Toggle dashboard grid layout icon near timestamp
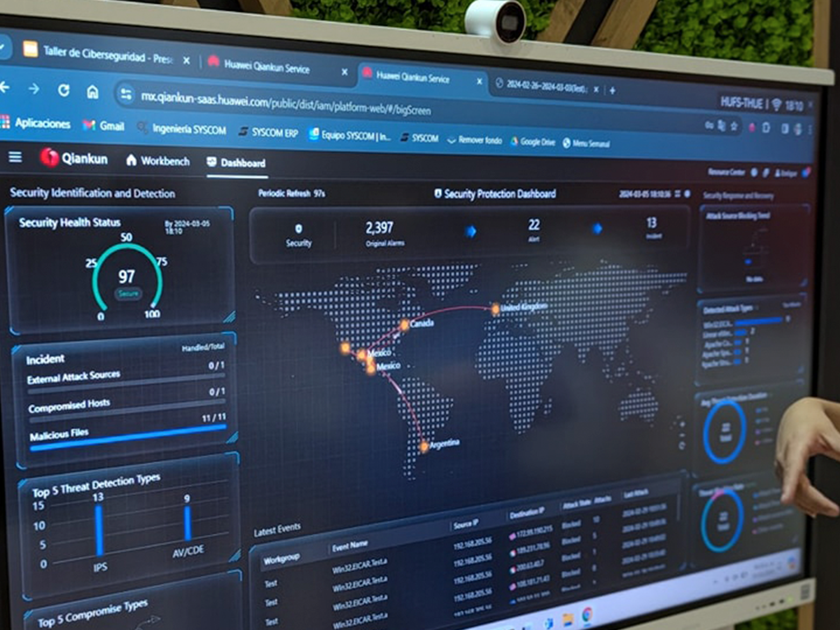 point(678,194)
